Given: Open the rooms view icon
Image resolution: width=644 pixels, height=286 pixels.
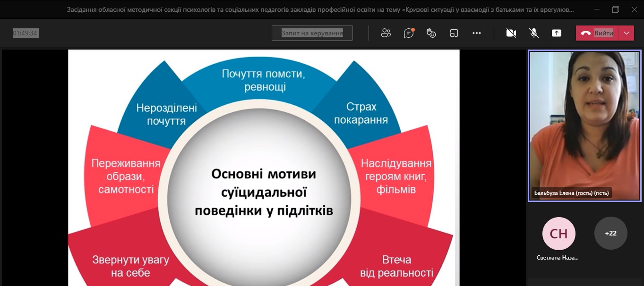Looking at the screenshot, I should [454, 33].
